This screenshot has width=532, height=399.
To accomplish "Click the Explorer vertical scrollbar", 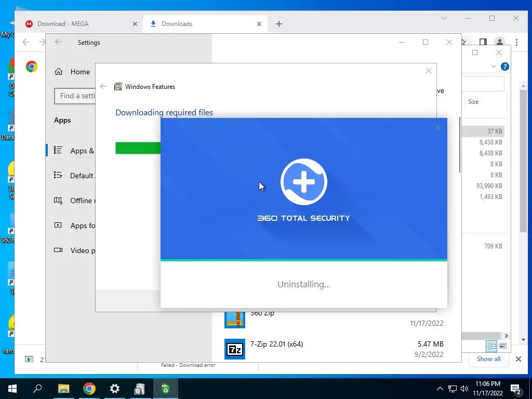I will point(523,160).
